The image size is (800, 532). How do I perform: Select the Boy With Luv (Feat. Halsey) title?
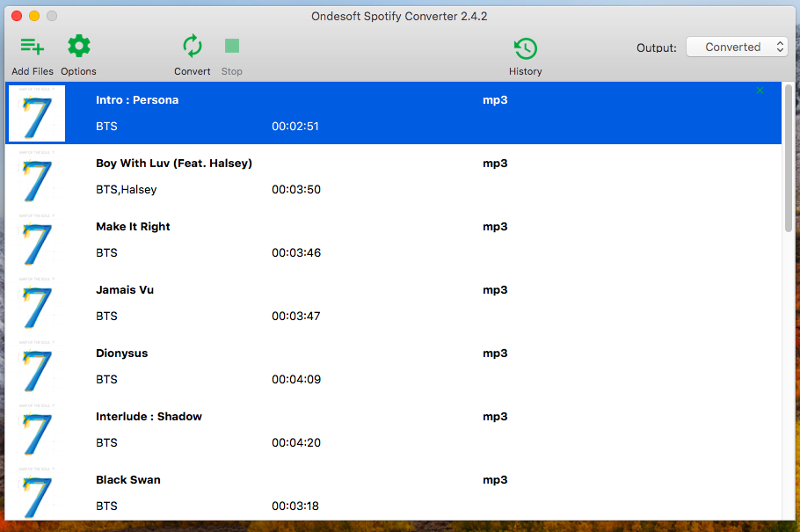174,164
